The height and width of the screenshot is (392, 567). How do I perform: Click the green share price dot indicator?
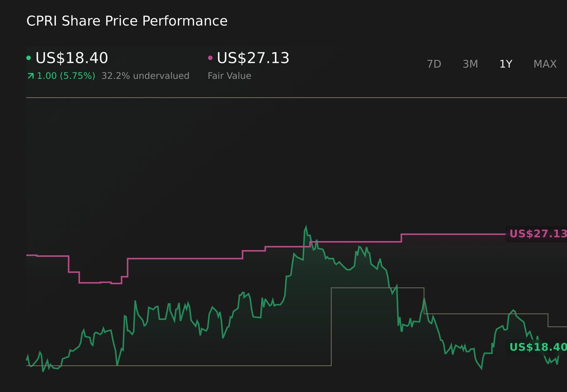(x=28, y=58)
